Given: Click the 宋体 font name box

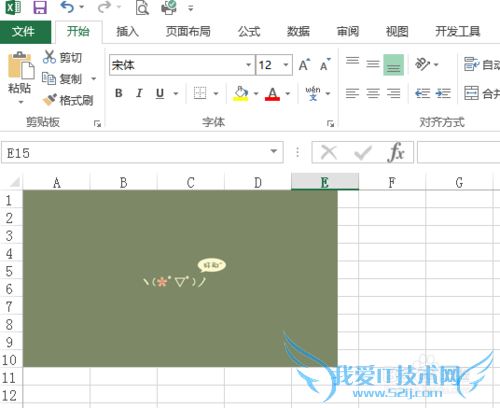Looking at the screenshot, I should (177, 65).
